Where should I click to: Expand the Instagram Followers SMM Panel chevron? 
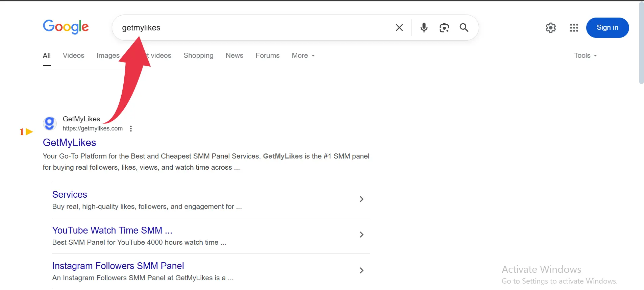[361, 270]
